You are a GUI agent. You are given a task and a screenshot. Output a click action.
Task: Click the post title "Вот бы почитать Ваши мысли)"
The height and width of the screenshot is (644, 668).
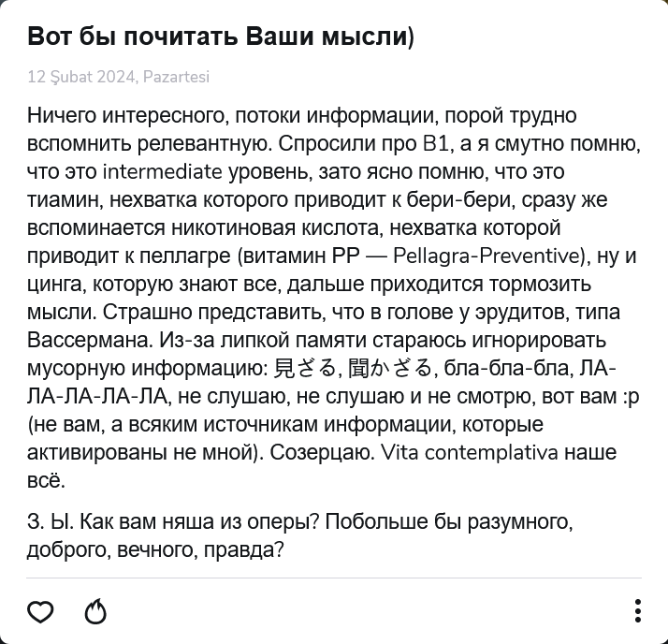pyautogui.click(x=221, y=37)
